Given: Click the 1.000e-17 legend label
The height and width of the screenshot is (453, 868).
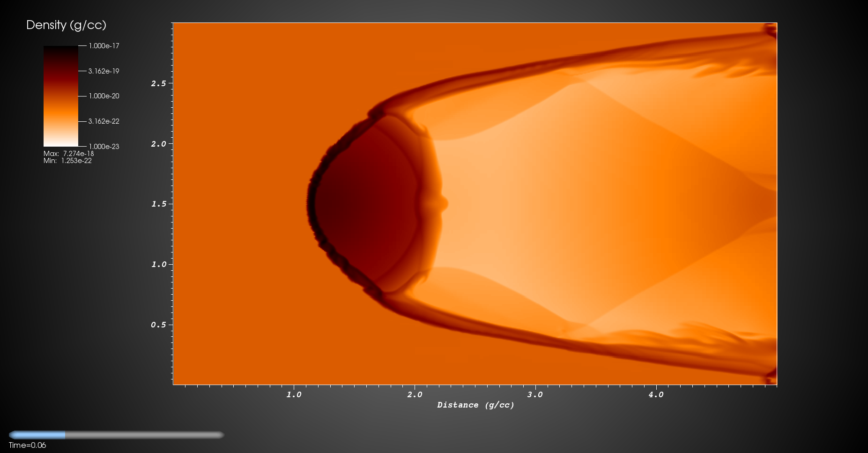Looking at the screenshot, I should pyautogui.click(x=104, y=46).
